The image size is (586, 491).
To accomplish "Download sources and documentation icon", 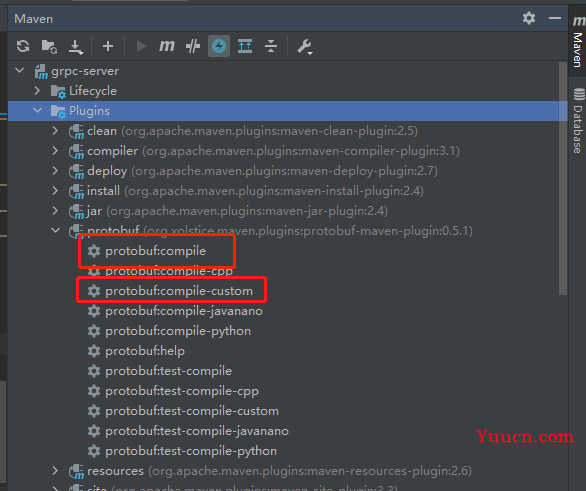I will (x=76, y=47).
